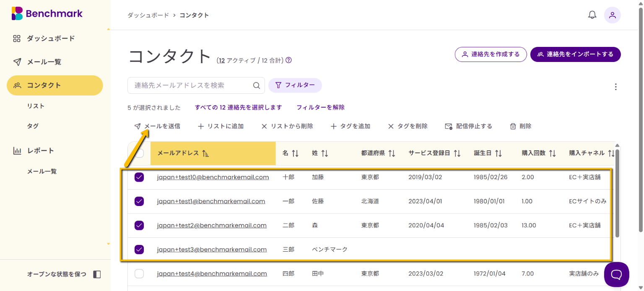Viewport: 644px width, 291px height.
Task: Open メール一覧 under レポート
Action: pyautogui.click(x=42, y=171)
